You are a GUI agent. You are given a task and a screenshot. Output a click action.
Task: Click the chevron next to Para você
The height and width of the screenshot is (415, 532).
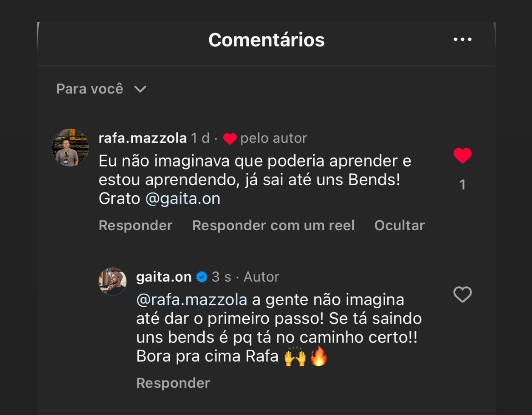click(140, 89)
